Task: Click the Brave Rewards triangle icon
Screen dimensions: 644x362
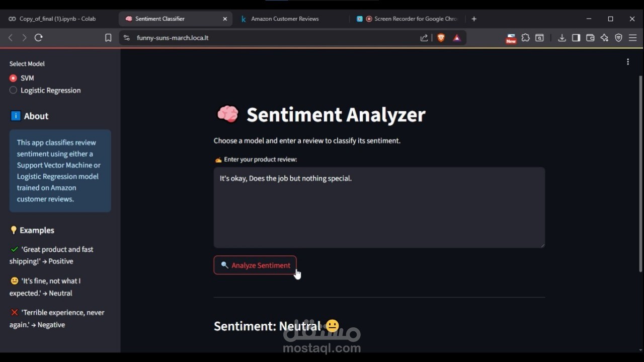Action: [457, 38]
